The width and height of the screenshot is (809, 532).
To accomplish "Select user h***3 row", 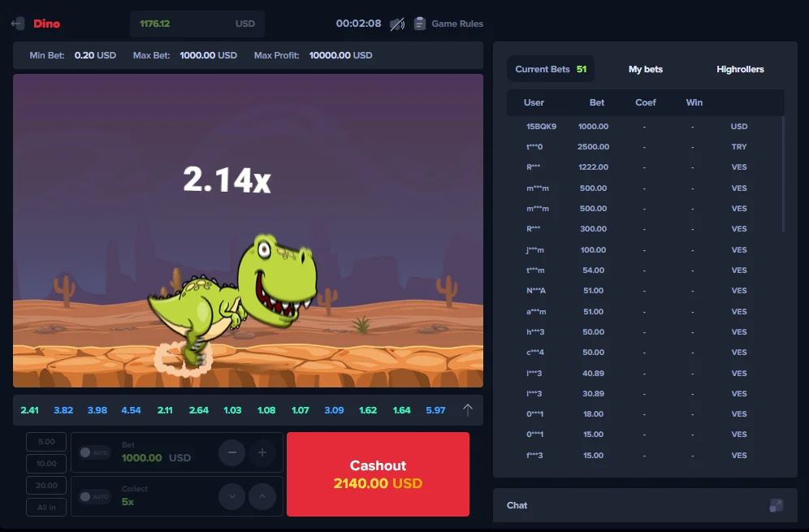I will [645, 332].
